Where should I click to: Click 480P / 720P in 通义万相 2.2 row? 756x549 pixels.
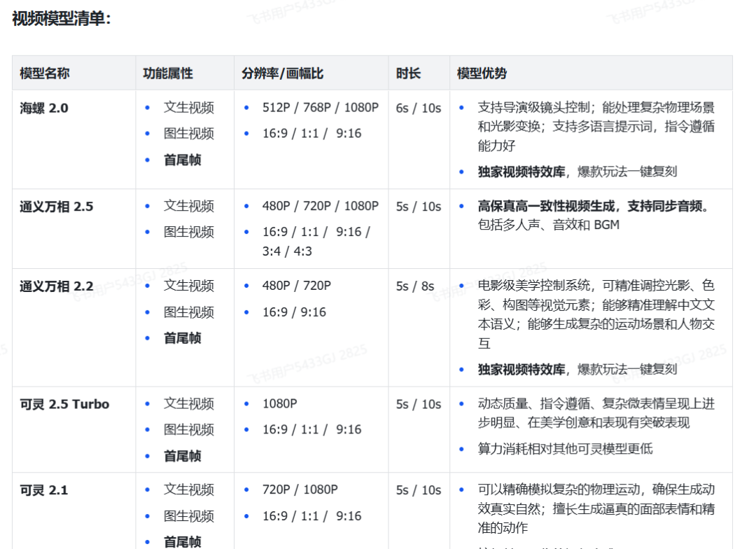coord(296,286)
